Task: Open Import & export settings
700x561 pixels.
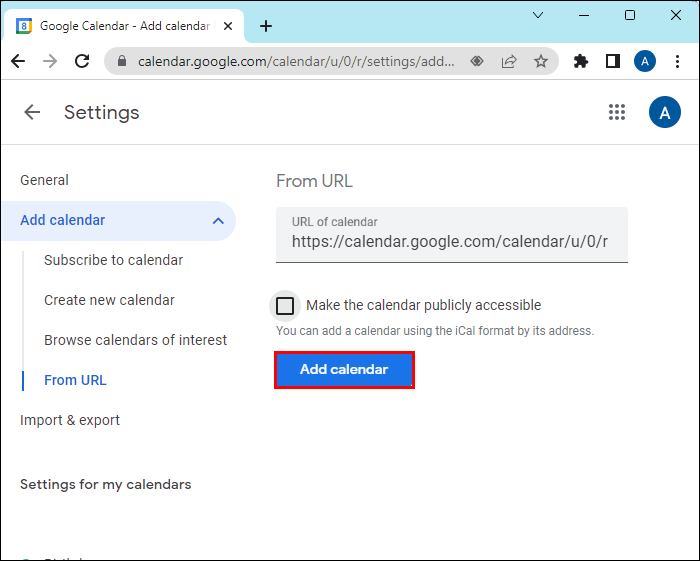Action: point(70,420)
